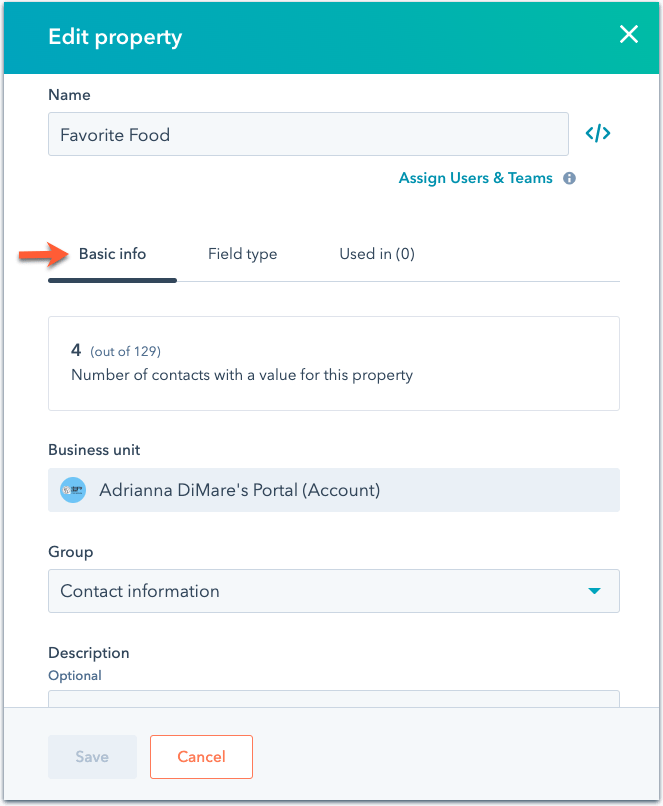Click the caret on the Contact information selector
The height and width of the screenshot is (806, 663).
click(597, 591)
